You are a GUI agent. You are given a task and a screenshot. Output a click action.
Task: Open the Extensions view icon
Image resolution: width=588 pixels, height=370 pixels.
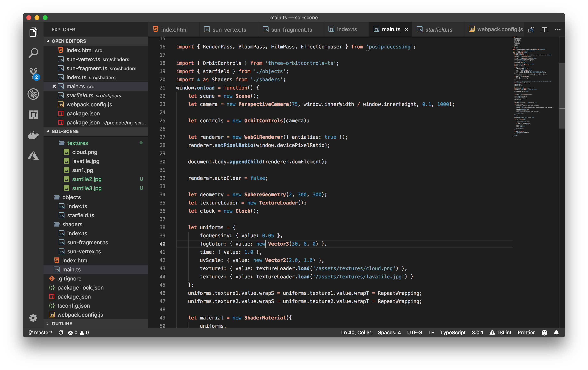(33, 115)
